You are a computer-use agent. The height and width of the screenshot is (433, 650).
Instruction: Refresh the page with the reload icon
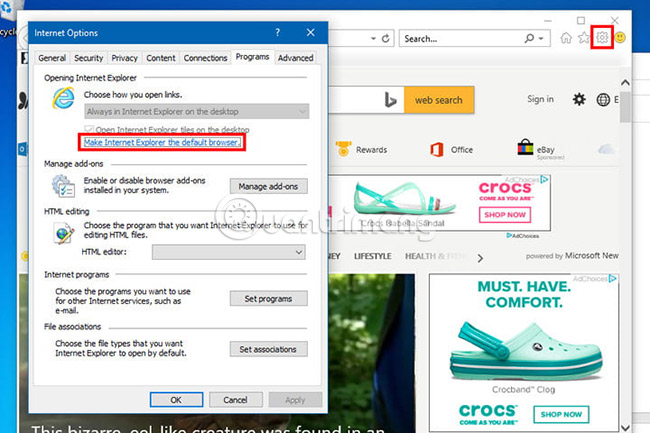tap(386, 39)
